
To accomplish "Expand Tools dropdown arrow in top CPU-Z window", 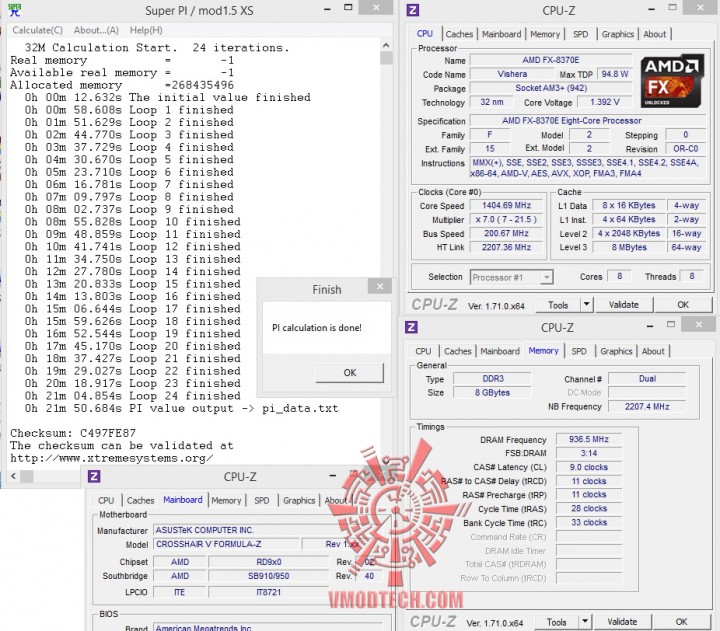I will pos(586,305).
